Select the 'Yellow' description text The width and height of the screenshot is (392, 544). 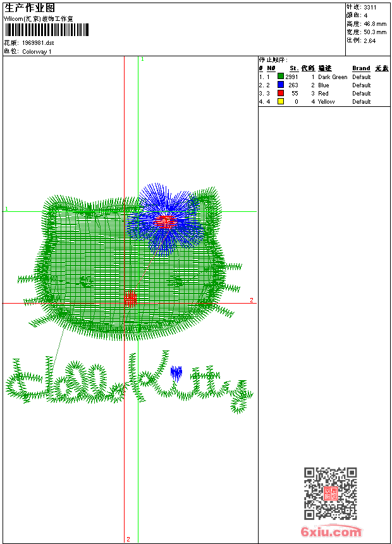click(x=326, y=102)
